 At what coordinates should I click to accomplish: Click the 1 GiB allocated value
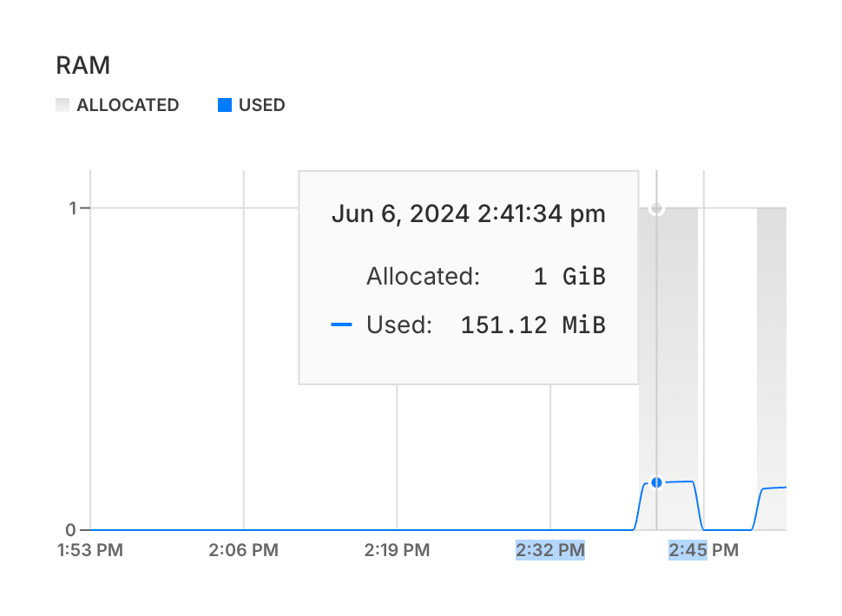(569, 277)
